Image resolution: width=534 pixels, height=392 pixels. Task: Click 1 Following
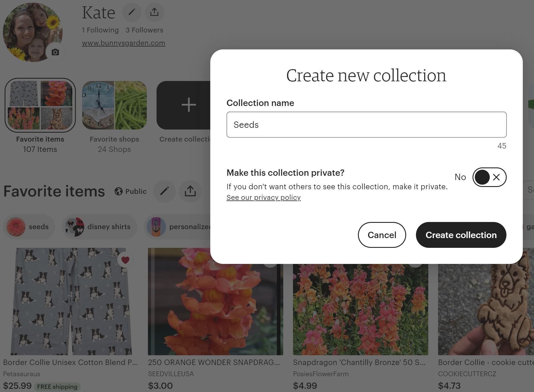(100, 30)
